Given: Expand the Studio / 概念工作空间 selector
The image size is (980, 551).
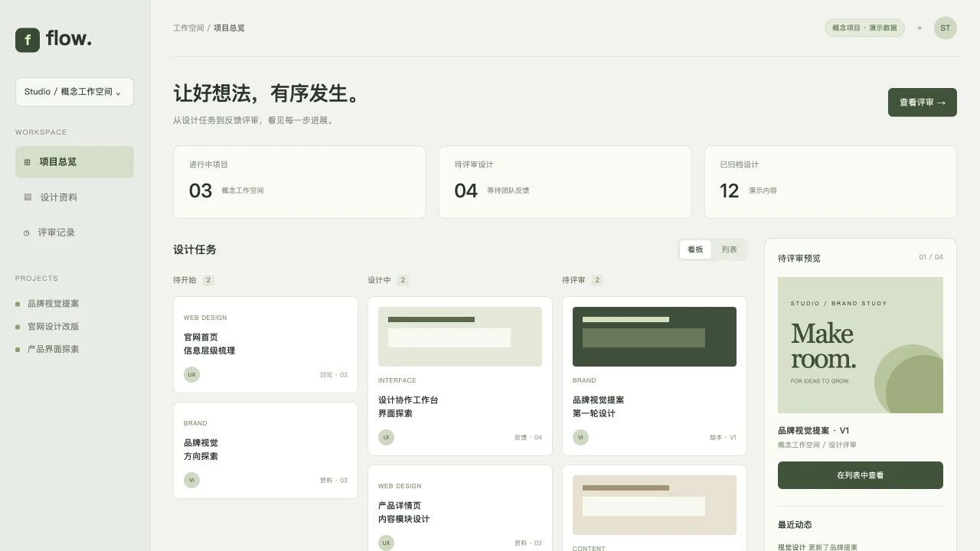Looking at the screenshot, I should (x=74, y=92).
